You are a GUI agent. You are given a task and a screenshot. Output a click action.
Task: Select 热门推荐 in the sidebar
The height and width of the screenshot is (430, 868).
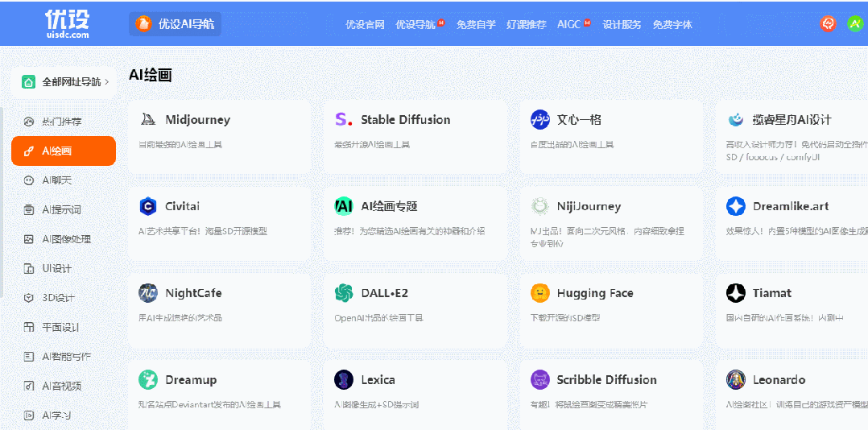64,122
